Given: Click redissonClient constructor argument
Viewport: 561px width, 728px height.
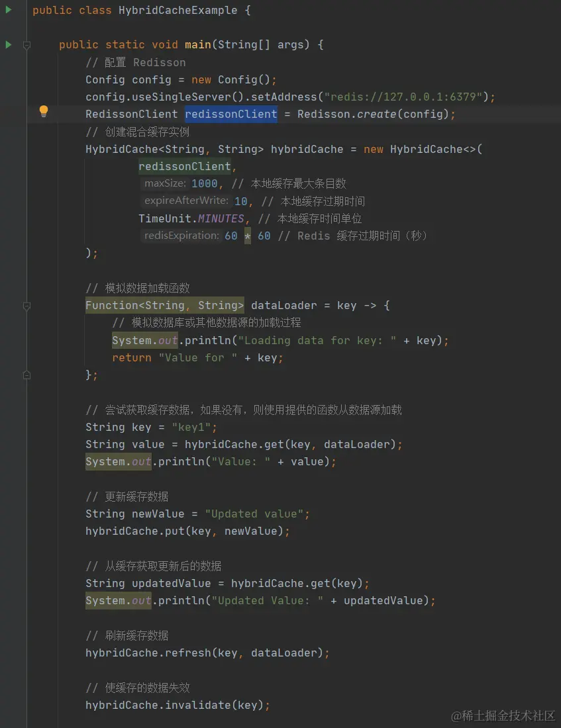Looking at the screenshot, I should coord(185,166).
